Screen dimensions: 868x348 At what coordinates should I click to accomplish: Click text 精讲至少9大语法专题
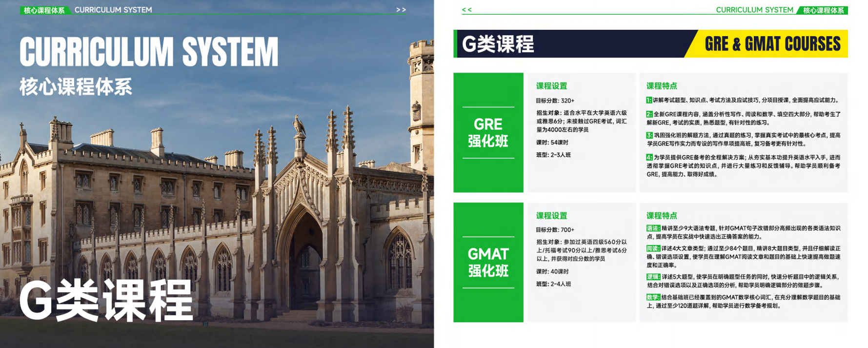689,228
